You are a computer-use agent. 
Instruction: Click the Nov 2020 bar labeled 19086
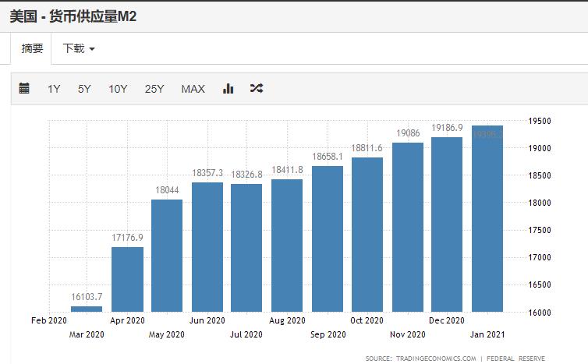tap(407, 227)
